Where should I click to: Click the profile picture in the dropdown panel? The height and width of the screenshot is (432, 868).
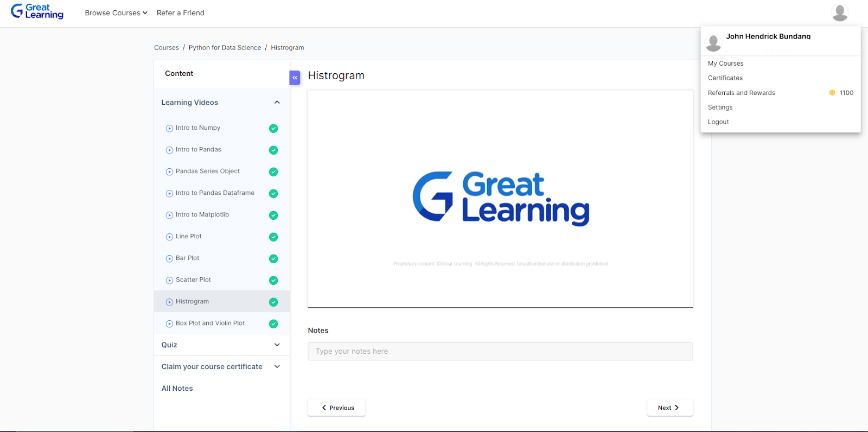pyautogui.click(x=713, y=42)
